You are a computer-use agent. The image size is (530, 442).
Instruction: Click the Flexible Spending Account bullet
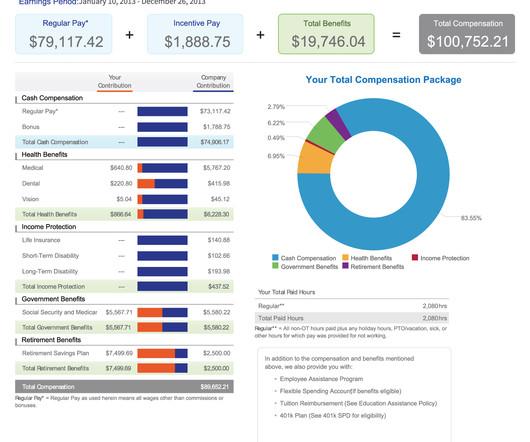pyautogui.click(x=340, y=391)
